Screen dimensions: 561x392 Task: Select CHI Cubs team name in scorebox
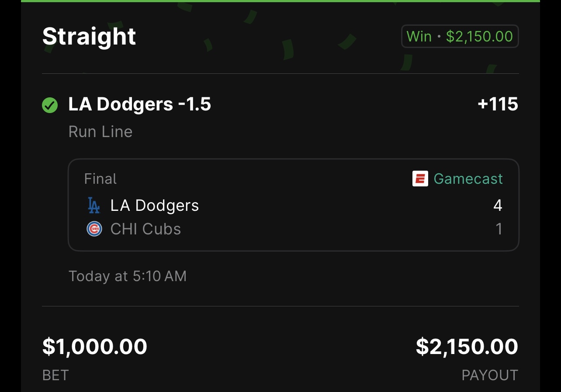(145, 229)
